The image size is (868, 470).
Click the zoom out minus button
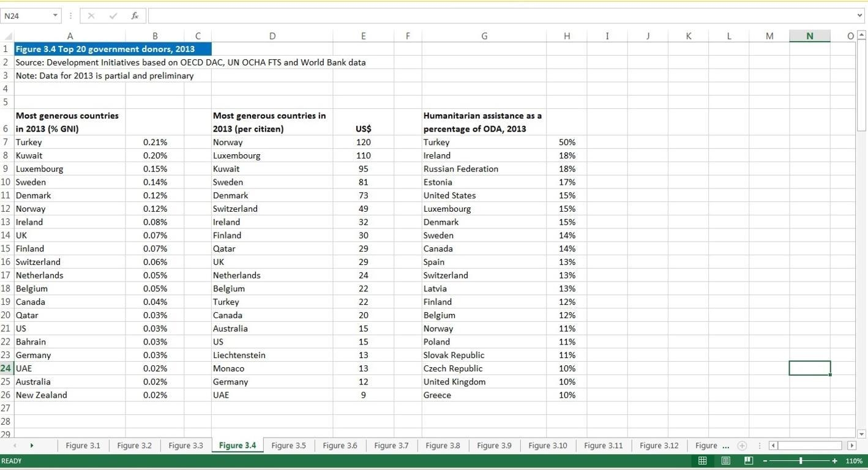tap(765, 461)
